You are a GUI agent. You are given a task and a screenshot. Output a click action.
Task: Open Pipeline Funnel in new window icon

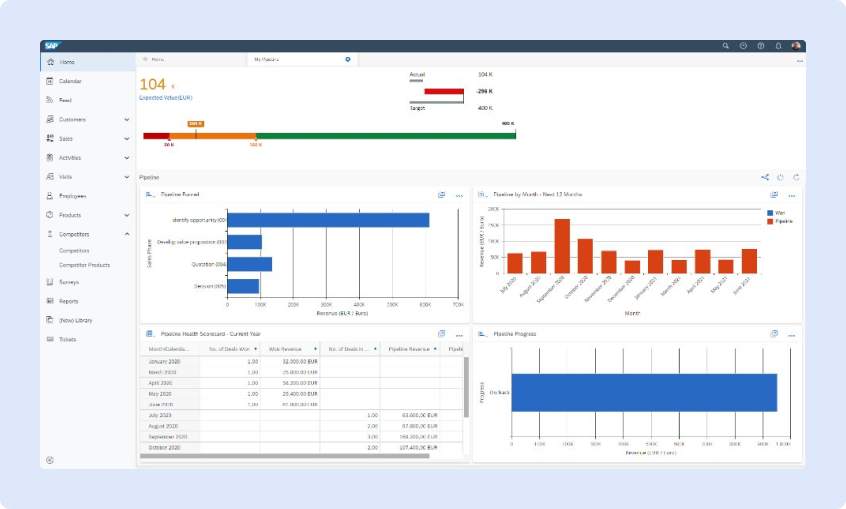(441, 194)
